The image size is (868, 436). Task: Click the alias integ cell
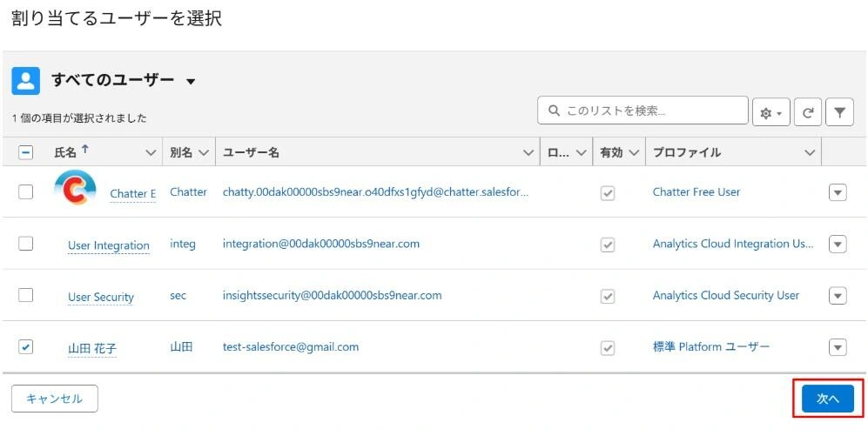click(183, 244)
